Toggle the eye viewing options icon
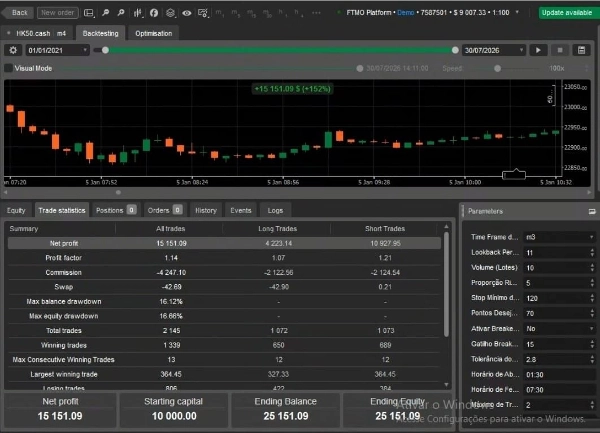The height and width of the screenshot is (433, 600). click(x=187, y=13)
